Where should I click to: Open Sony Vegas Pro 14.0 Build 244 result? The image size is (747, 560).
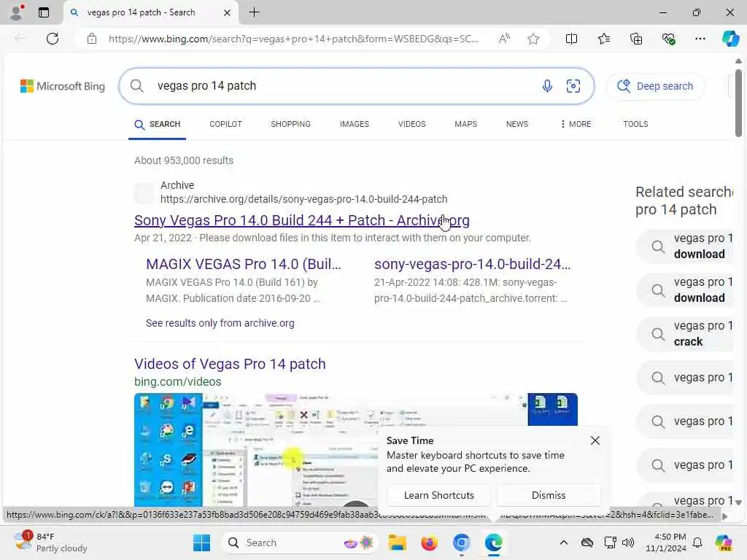click(x=301, y=220)
